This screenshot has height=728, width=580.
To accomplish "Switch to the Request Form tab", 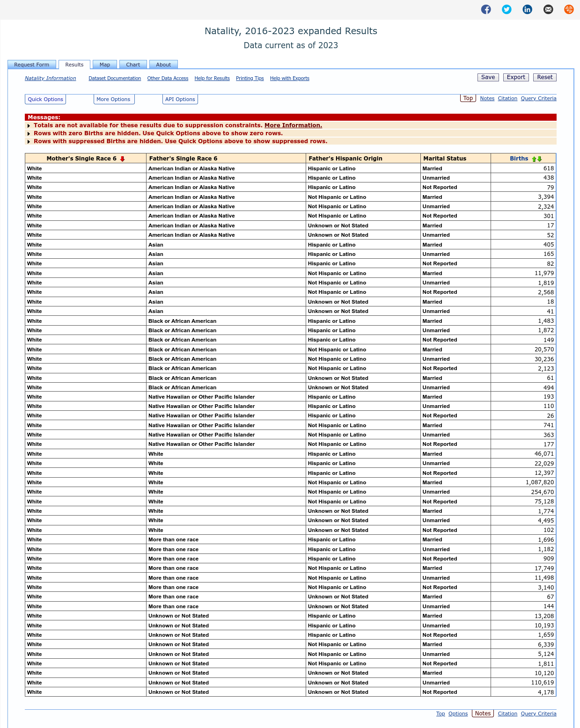I will coord(32,65).
